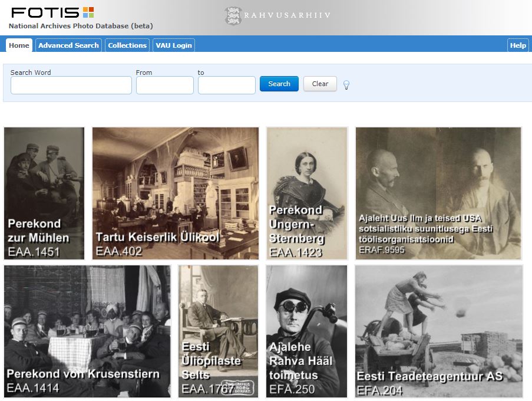View Perekond von Krusenstiern photos
The image size is (532, 401).
86,331
